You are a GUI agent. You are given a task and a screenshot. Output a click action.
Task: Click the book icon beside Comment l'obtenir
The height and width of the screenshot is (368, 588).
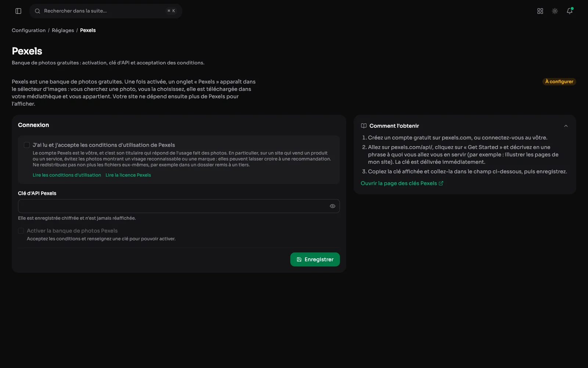click(364, 126)
